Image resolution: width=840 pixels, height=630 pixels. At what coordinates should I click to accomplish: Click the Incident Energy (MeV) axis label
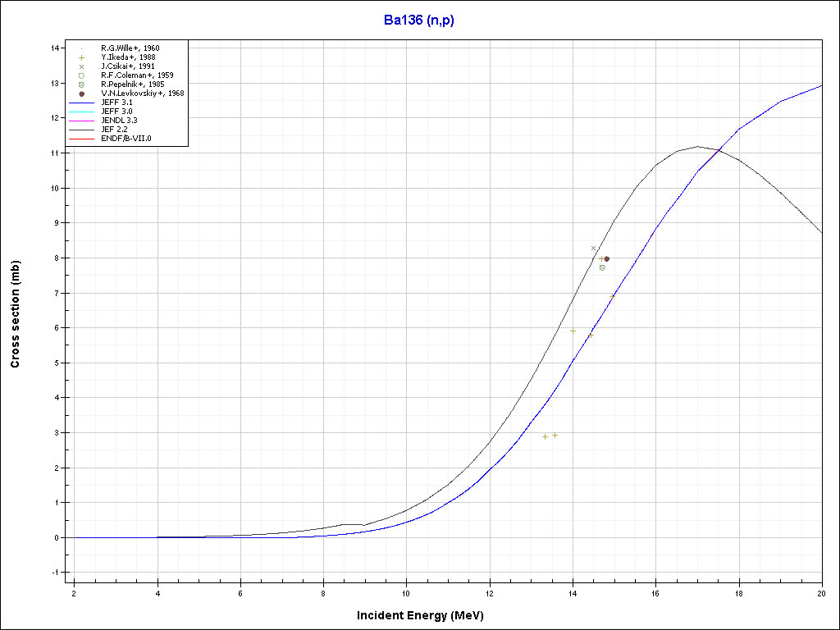point(426,615)
